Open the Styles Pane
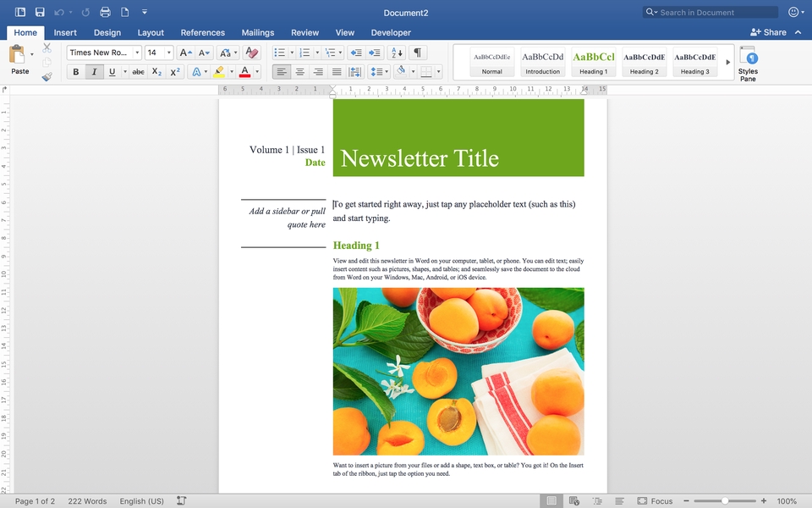Screen dimensions: 812x508 point(748,63)
